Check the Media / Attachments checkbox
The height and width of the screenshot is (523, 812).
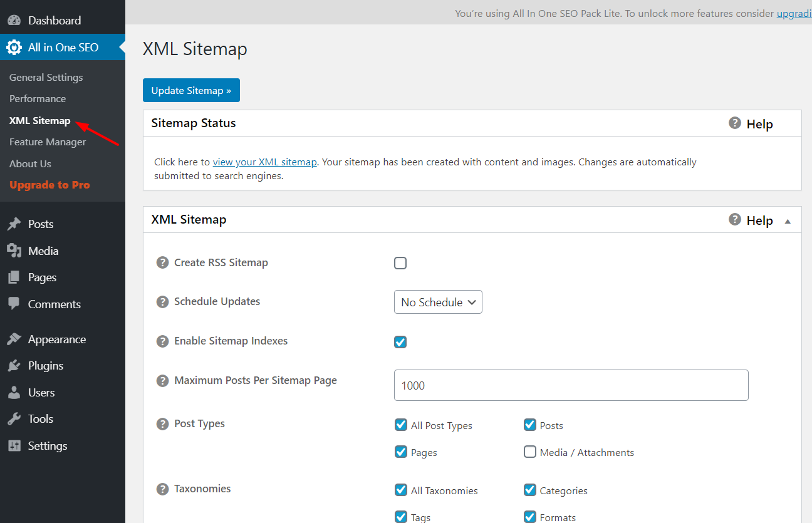tap(530, 452)
